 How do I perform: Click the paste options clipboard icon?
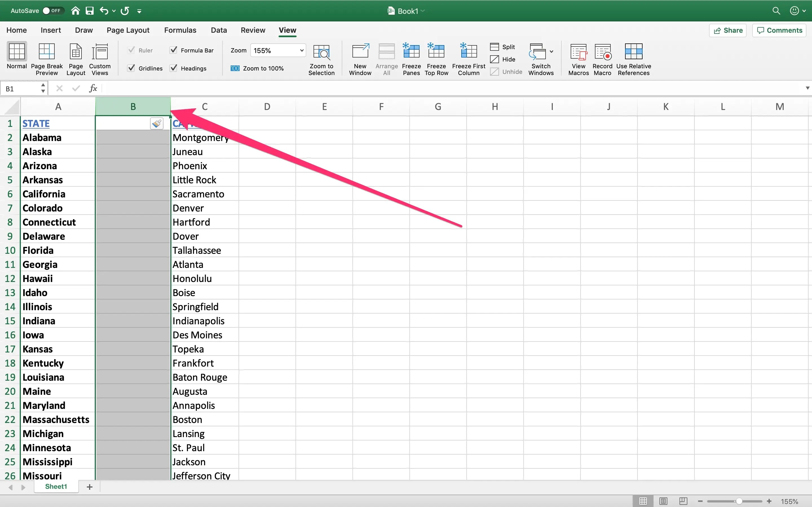(x=156, y=124)
